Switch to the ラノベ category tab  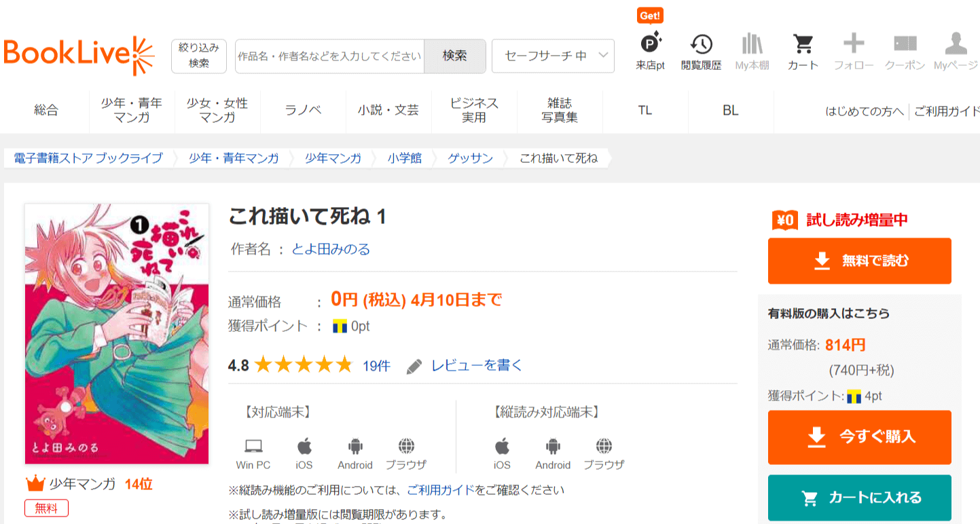(303, 111)
